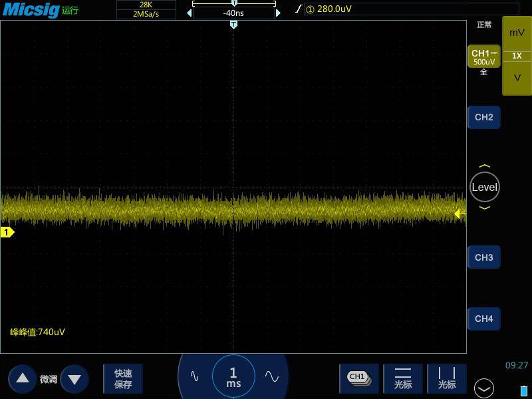
Task: Open the CH1 channel stack selector
Action: click(x=358, y=378)
